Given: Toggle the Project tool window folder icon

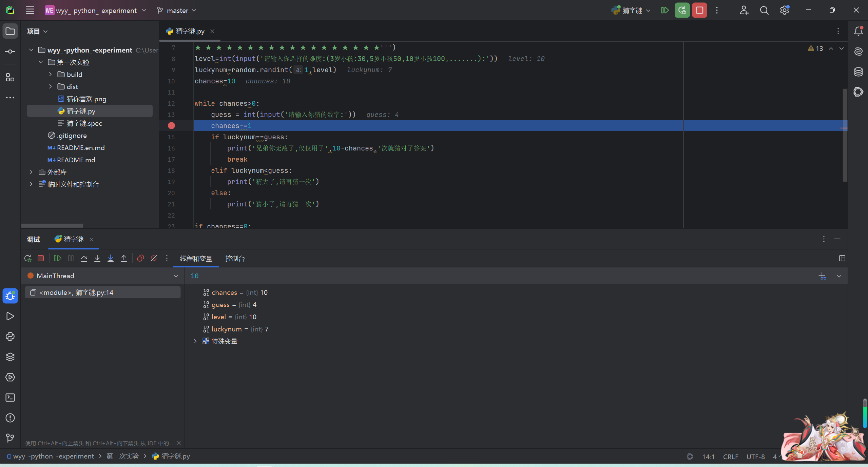Looking at the screenshot, I should [10, 31].
